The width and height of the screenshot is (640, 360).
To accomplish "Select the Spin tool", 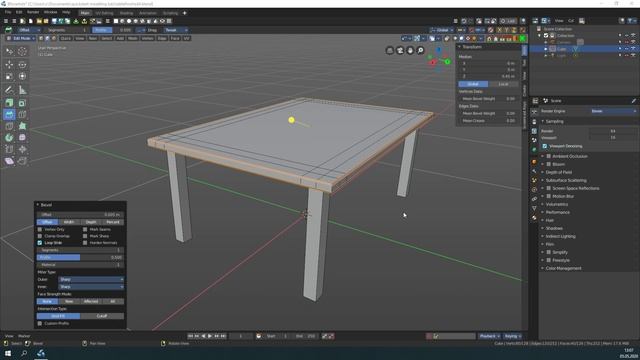I will click(9, 138).
